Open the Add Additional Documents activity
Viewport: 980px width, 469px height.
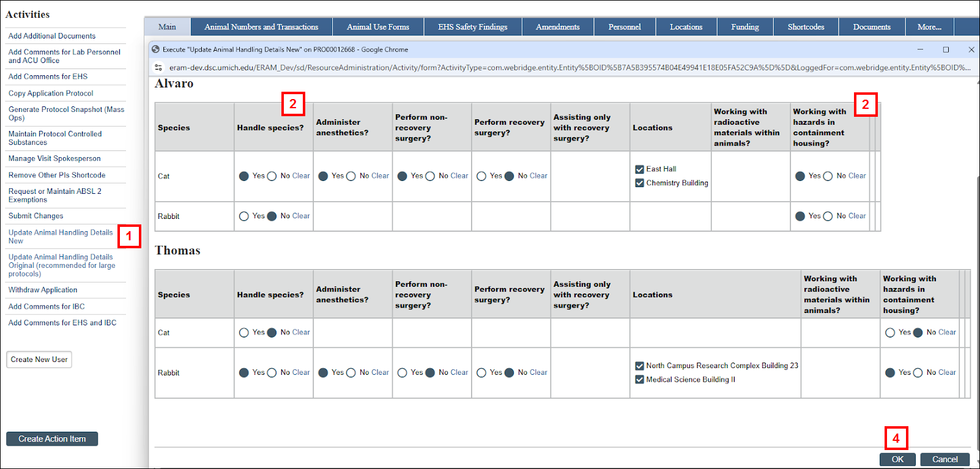click(x=52, y=36)
